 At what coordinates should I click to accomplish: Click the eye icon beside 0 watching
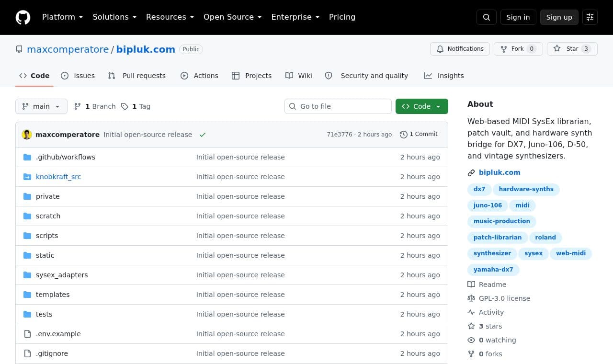[x=471, y=340]
